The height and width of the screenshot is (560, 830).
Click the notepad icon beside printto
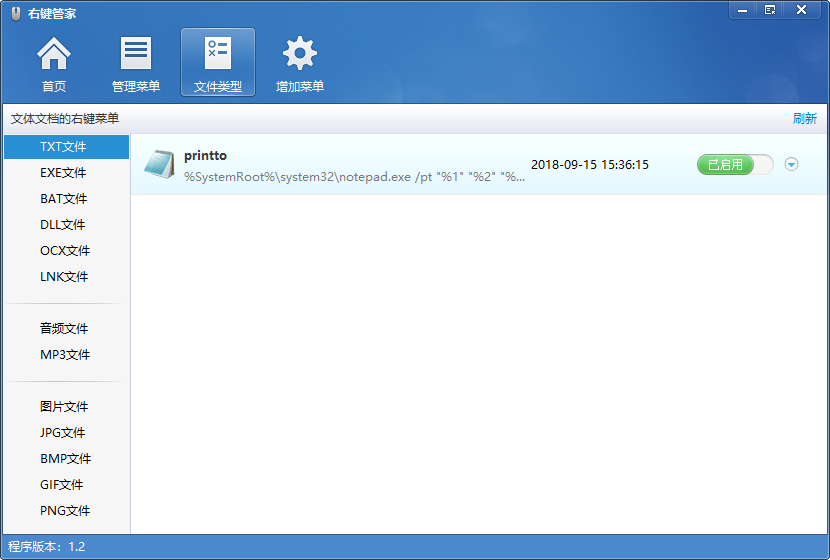(x=159, y=165)
